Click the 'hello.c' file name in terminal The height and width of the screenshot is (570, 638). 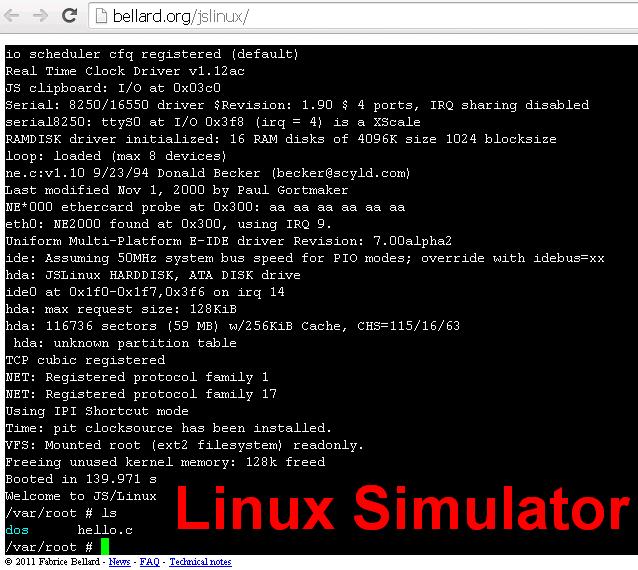106,530
